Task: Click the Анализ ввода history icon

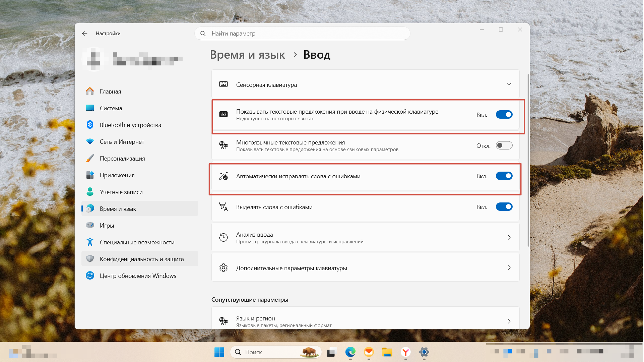Action: click(223, 238)
